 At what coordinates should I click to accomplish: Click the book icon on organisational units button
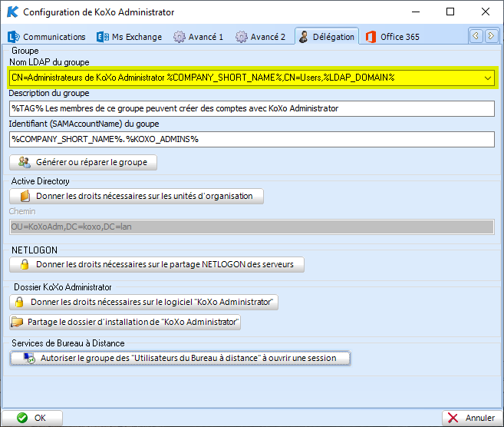[x=25, y=196]
